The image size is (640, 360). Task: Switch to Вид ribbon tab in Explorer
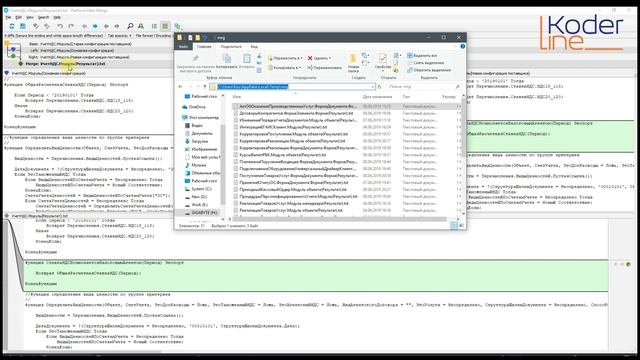(254, 47)
